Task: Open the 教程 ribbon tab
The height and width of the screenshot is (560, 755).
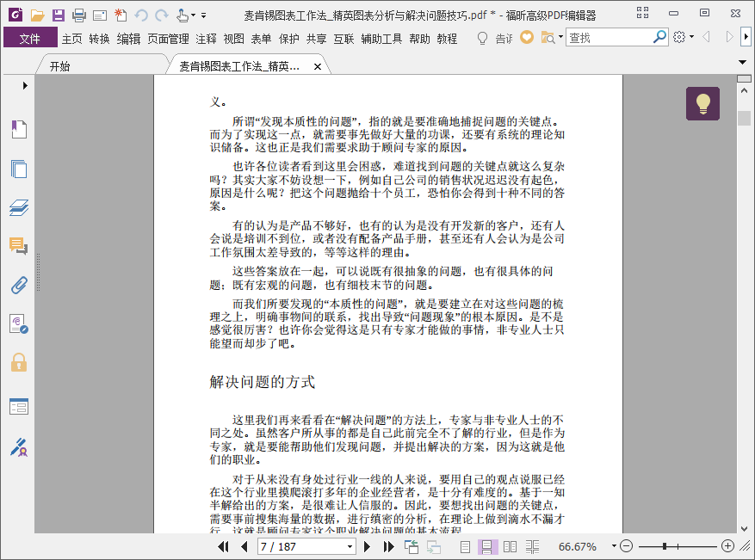Action: point(447,39)
